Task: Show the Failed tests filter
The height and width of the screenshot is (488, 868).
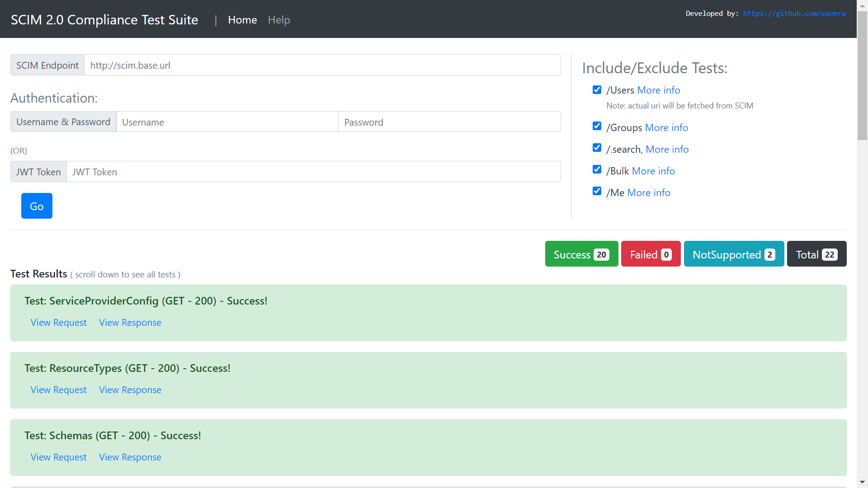Action: (651, 254)
